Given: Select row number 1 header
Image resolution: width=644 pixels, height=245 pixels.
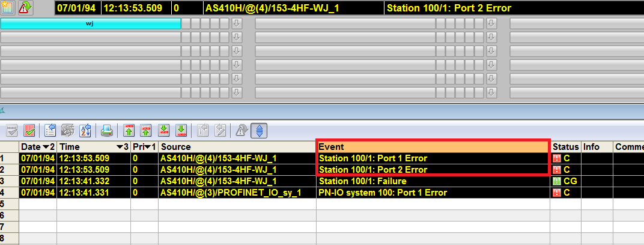Looking at the screenshot, I should 10,158.
